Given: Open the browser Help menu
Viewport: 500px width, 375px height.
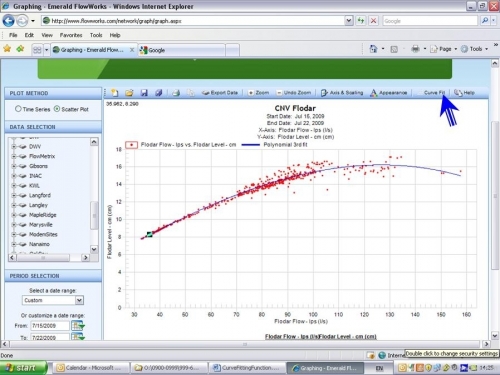Looking at the screenshot, I should tap(115, 35).
